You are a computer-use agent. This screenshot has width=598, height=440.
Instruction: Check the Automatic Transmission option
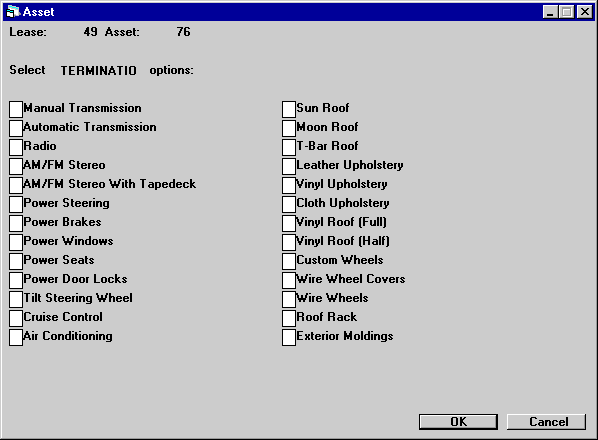pyautogui.click(x=16, y=128)
